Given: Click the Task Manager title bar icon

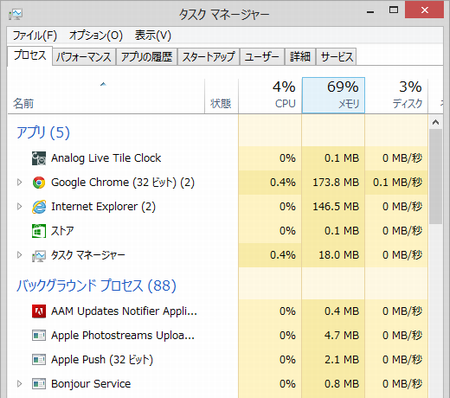Looking at the screenshot, I should click(16, 14).
